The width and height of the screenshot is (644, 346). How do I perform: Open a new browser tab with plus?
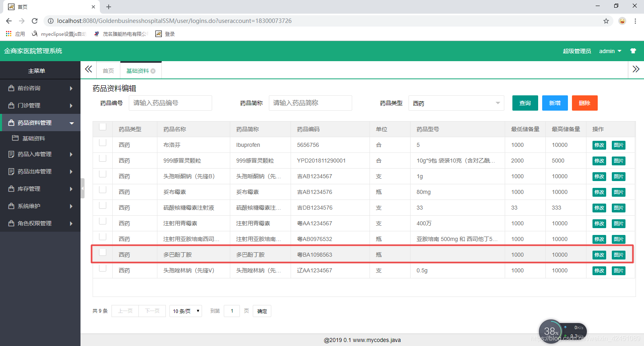click(109, 7)
